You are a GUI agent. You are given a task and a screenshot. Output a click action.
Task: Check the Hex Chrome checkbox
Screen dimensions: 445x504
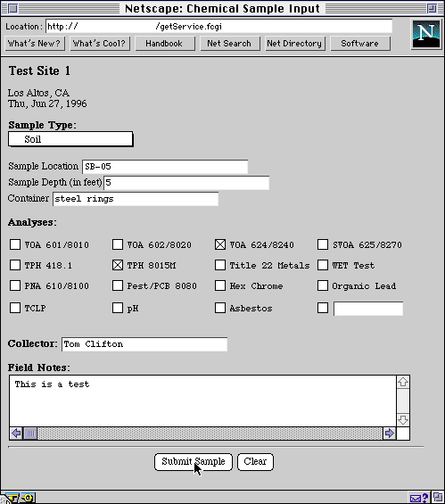pyautogui.click(x=220, y=285)
